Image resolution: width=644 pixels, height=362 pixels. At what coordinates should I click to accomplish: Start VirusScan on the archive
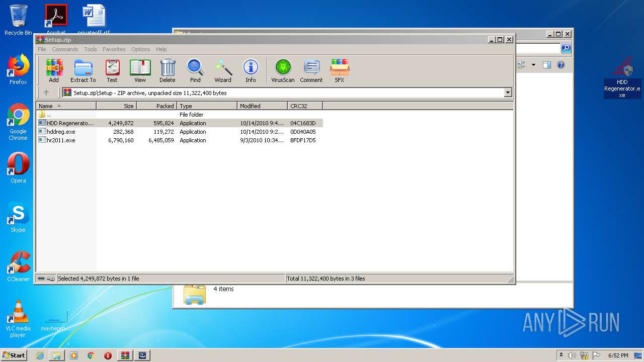coord(283,70)
